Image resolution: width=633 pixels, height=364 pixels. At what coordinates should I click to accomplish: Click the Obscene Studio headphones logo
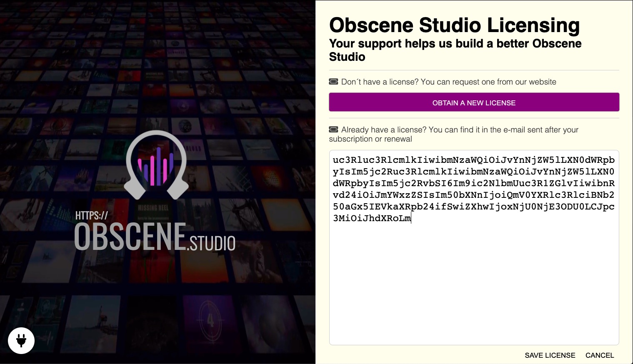156,165
